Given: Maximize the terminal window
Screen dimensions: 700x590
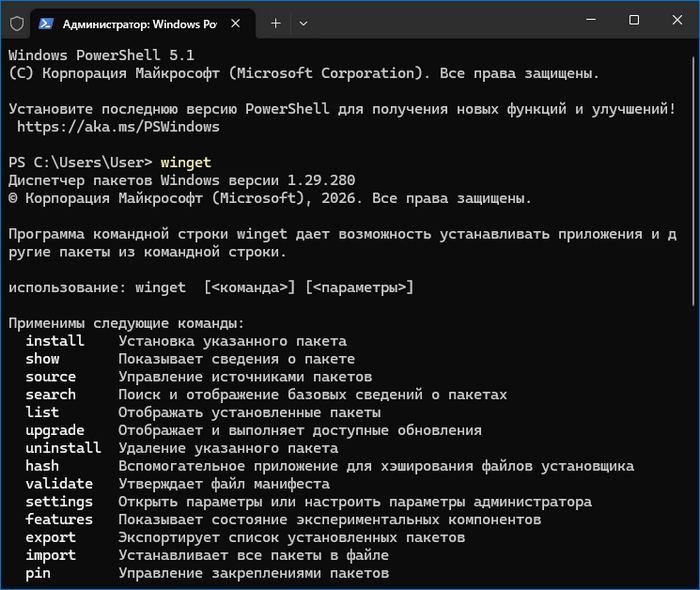Looking at the screenshot, I should click(634, 20).
